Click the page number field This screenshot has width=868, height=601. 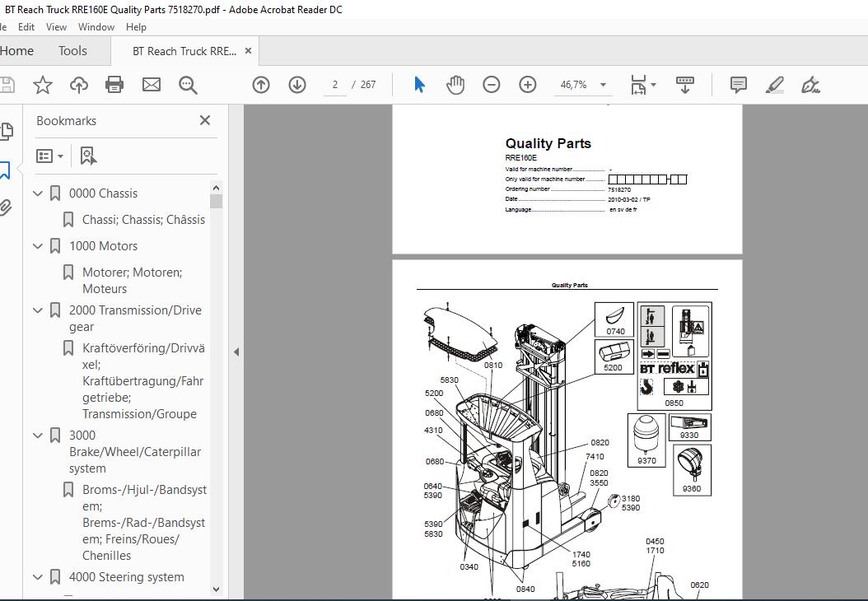335,85
